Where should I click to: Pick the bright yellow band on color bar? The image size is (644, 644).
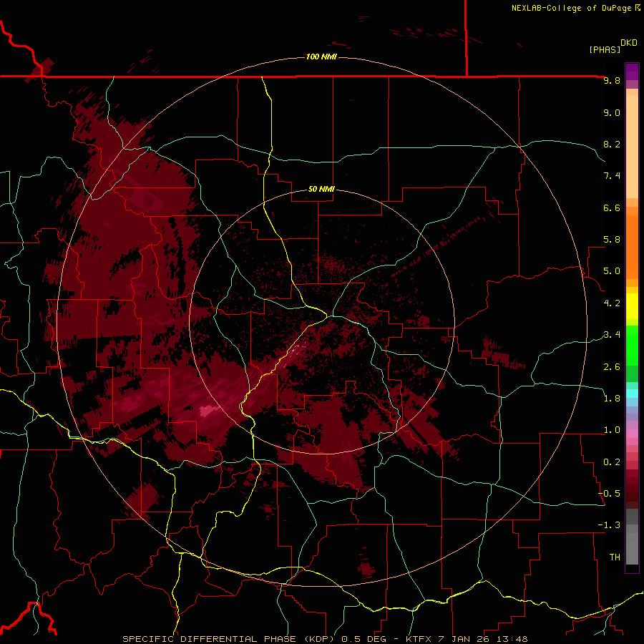pos(632,306)
